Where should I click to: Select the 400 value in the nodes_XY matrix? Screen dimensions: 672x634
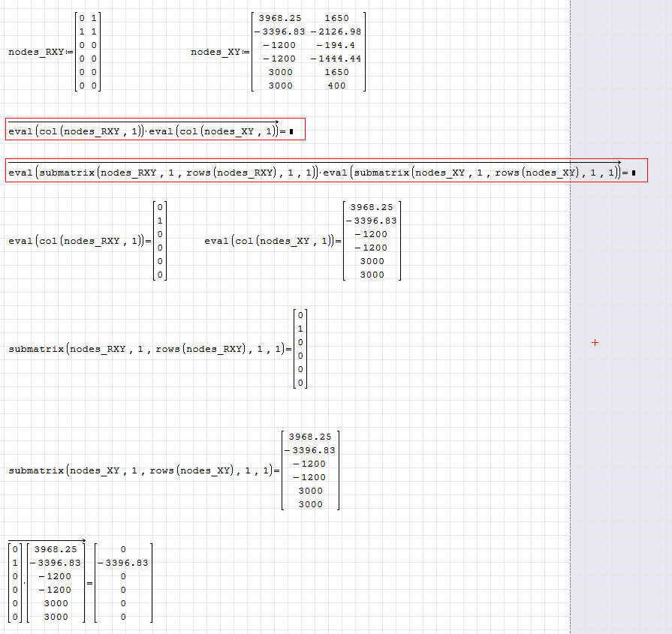pos(337,86)
